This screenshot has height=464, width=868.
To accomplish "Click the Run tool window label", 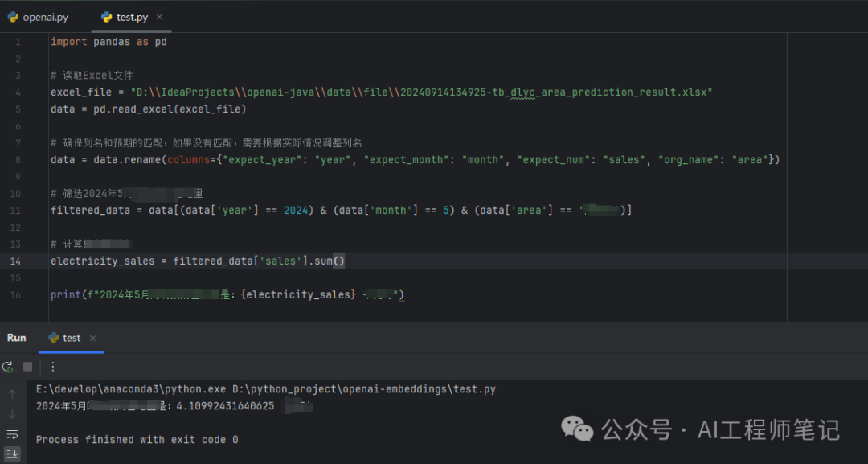I will (x=17, y=338).
